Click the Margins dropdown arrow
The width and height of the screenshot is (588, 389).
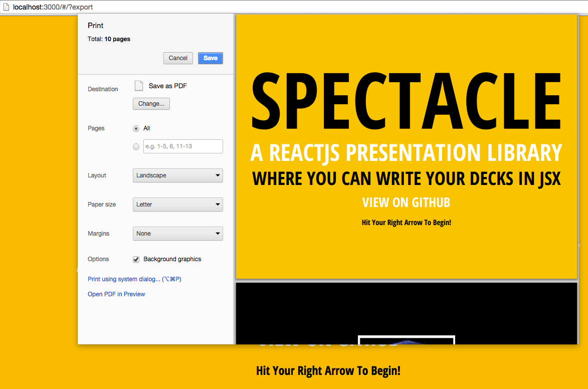(218, 233)
